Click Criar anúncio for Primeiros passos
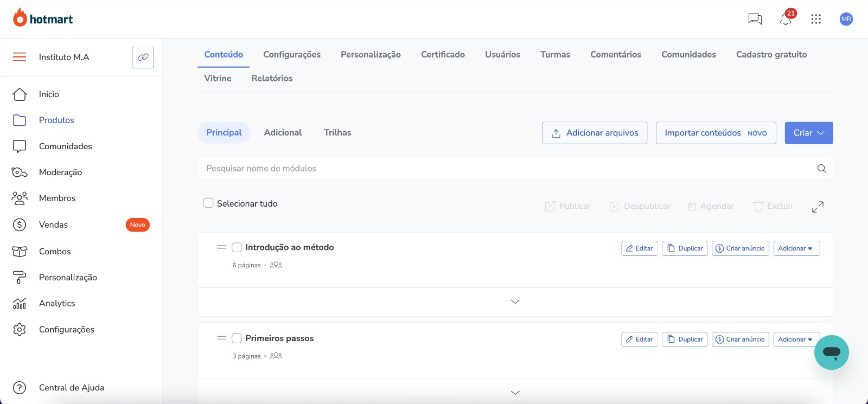 741,339
